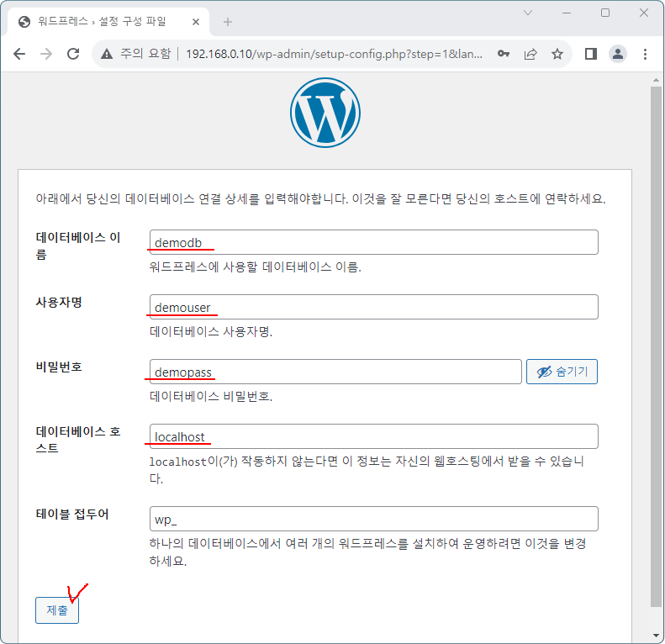Close the 워드프레스 설정 구성 파일 tab
Screen dimensions: 665x644
196,22
